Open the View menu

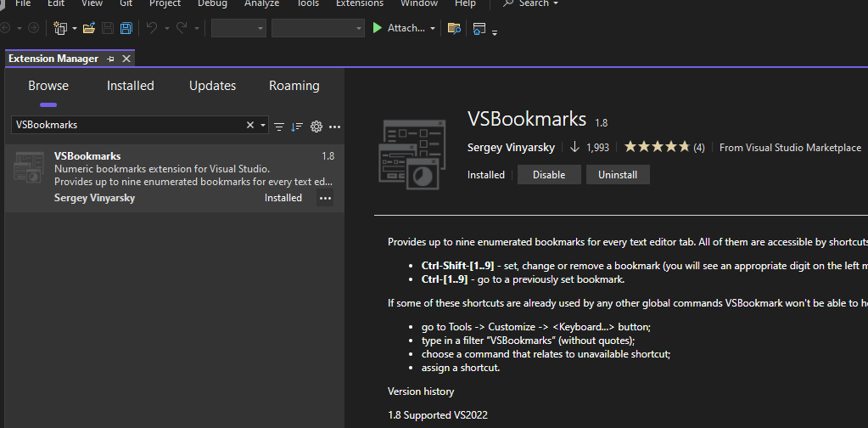[92, 3]
